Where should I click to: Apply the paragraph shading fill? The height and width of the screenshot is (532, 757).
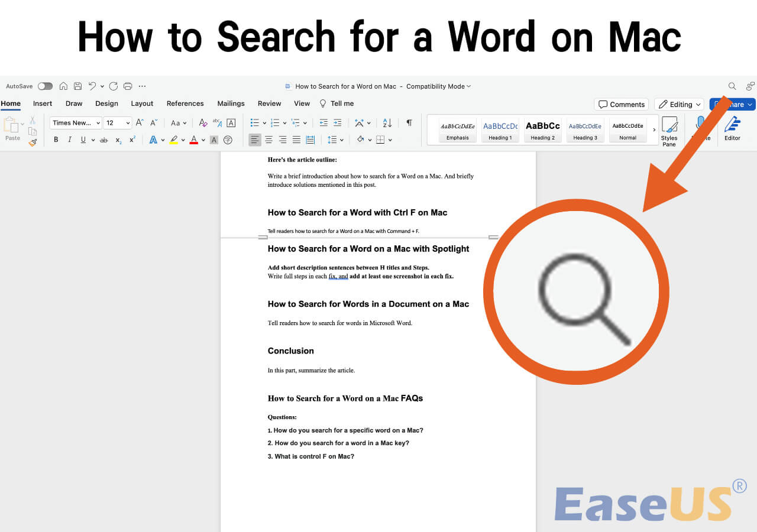click(360, 140)
